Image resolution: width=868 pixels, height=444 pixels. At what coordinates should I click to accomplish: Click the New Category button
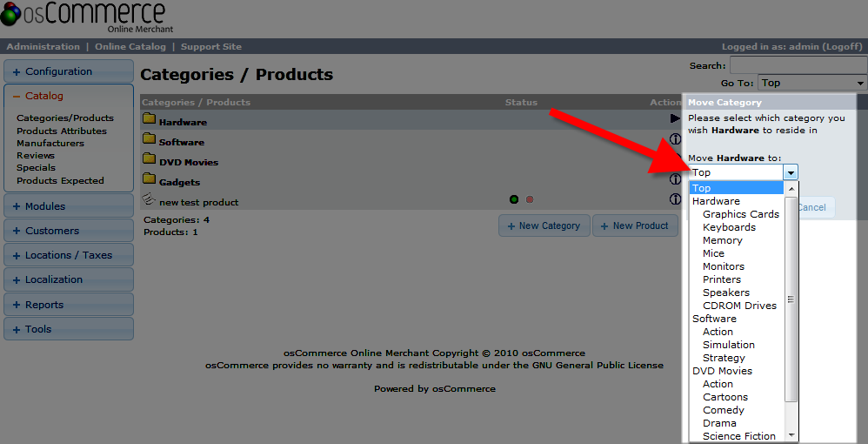[x=544, y=225]
